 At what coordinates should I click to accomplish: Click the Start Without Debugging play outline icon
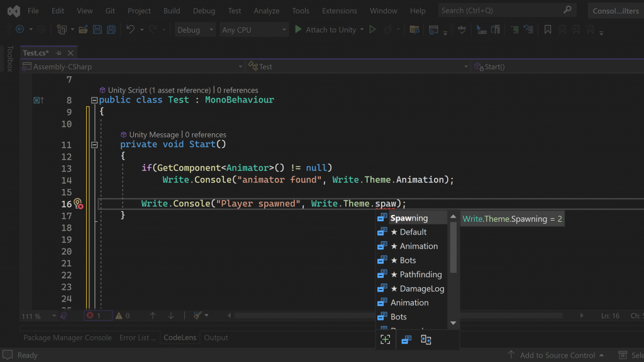(x=372, y=30)
